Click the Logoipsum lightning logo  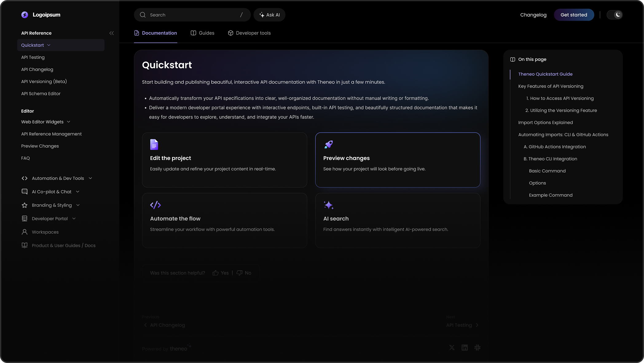coord(25,15)
